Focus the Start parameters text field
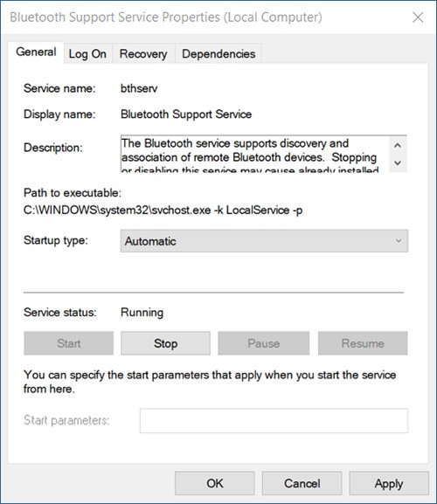 pos(274,421)
